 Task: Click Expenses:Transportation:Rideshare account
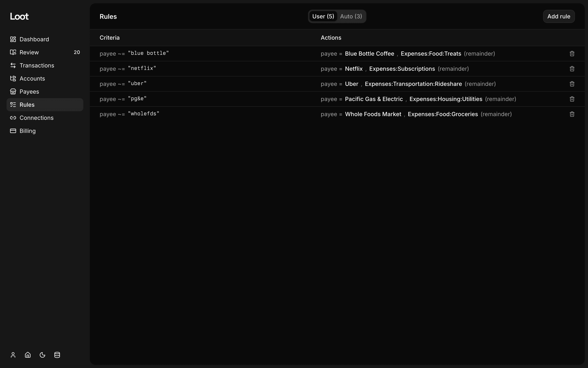pos(413,84)
